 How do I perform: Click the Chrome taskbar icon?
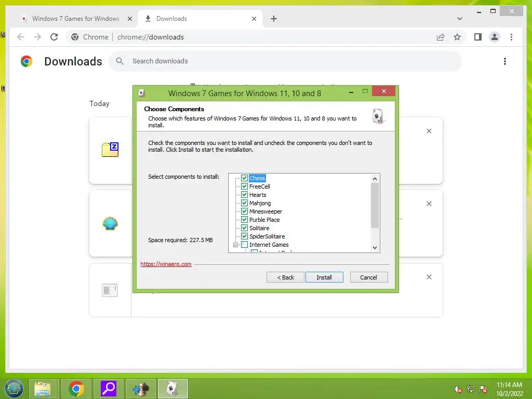(76, 389)
